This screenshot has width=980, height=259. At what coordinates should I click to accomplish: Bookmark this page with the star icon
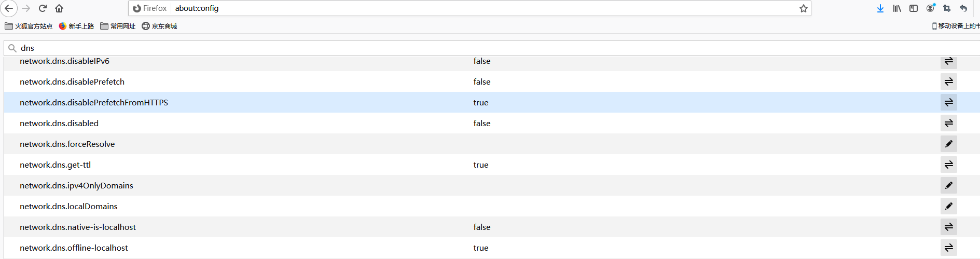pos(803,8)
